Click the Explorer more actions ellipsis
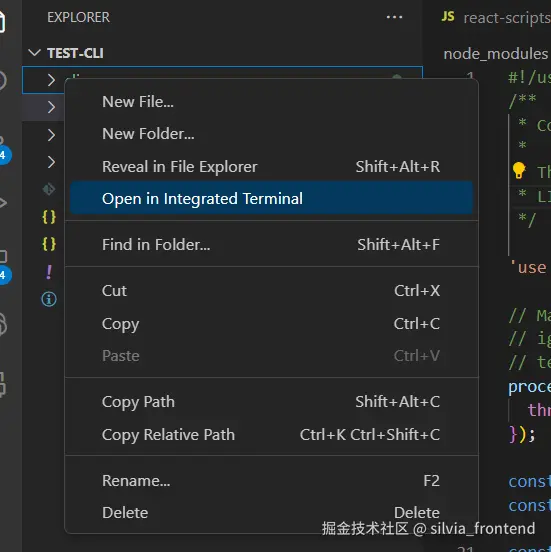Viewport: 551px width, 552px height. (394, 17)
